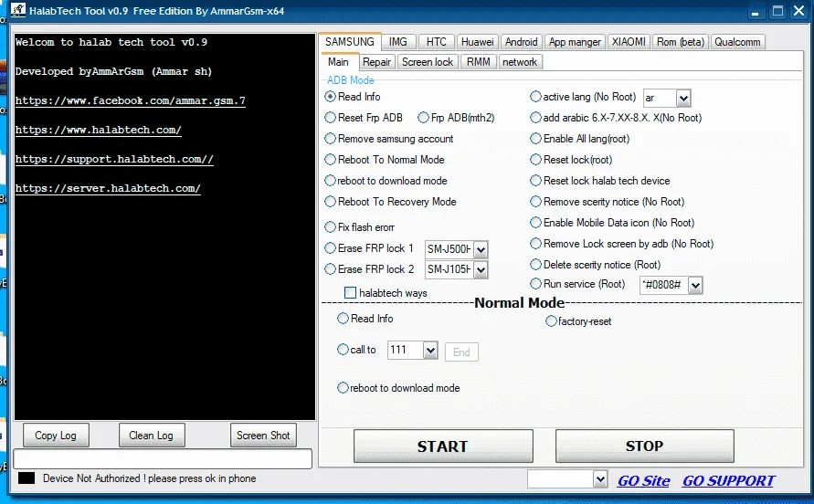814x504 pixels.
Task: Enable the halabtech ways checkbox
Action: (351, 293)
